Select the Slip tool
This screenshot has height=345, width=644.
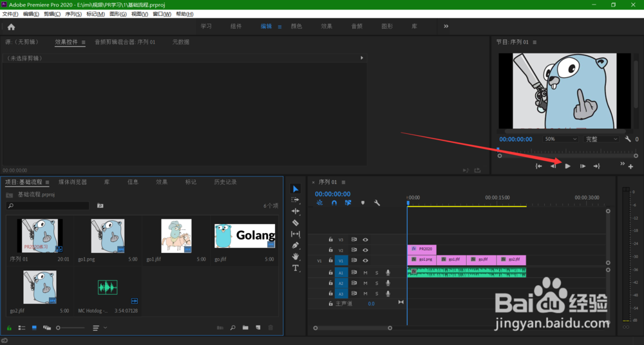296,234
